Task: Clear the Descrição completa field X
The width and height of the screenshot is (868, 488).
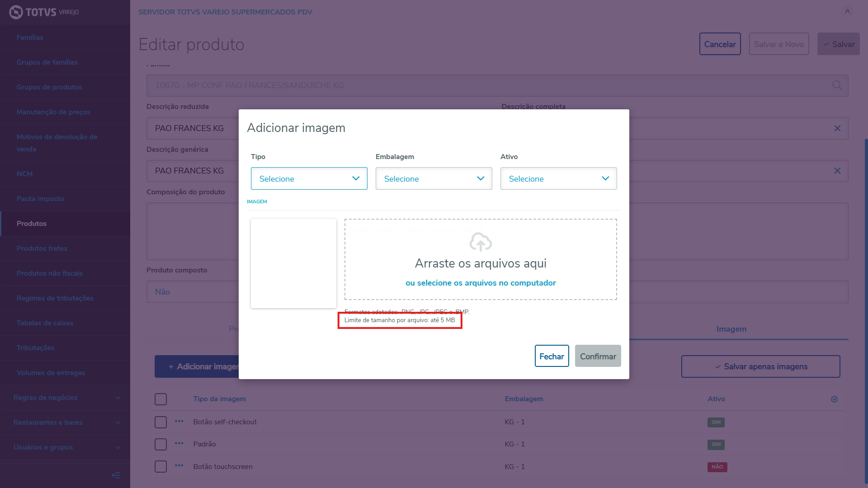Action: click(837, 128)
